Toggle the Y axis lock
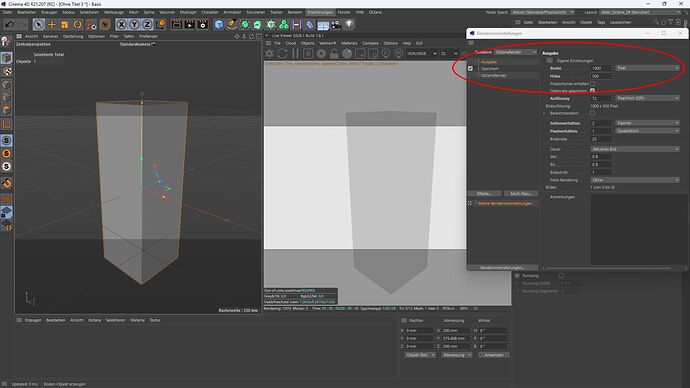The height and width of the screenshot is (388, 690). coord(134,25)
